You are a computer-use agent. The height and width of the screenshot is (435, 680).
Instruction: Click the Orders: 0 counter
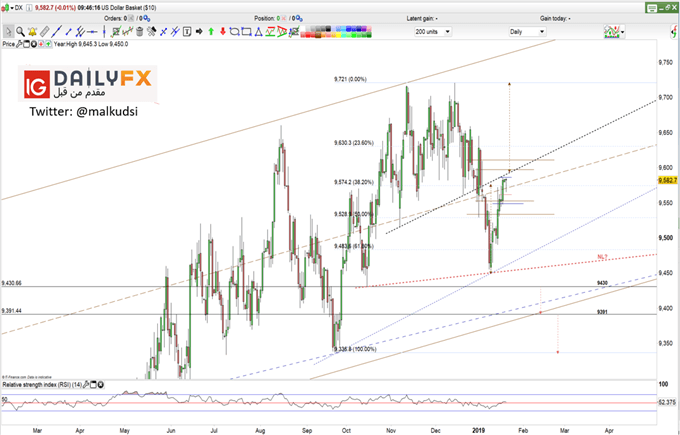click(x=116, y=18)
